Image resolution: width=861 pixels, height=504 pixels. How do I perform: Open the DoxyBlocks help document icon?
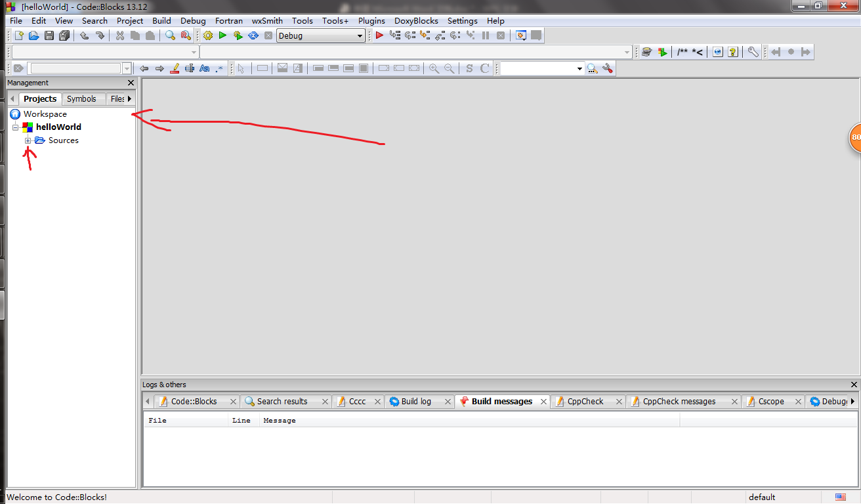pos(733,52)
